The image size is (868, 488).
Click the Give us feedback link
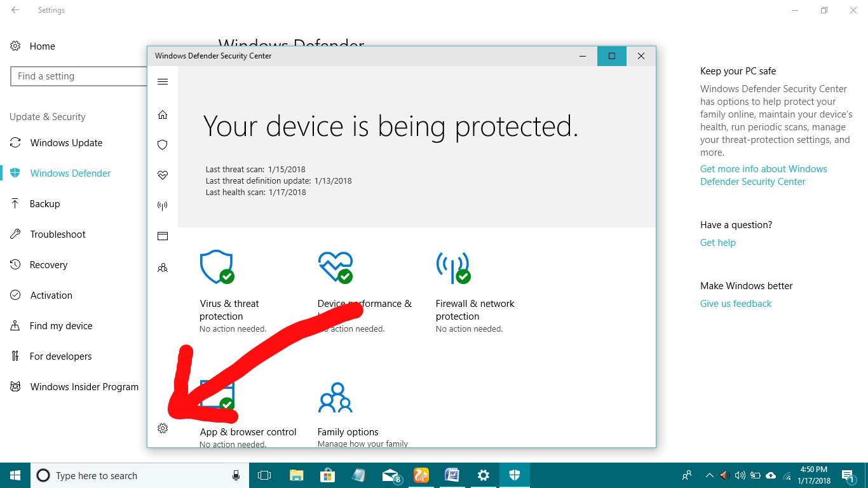[x=736, y=304]
